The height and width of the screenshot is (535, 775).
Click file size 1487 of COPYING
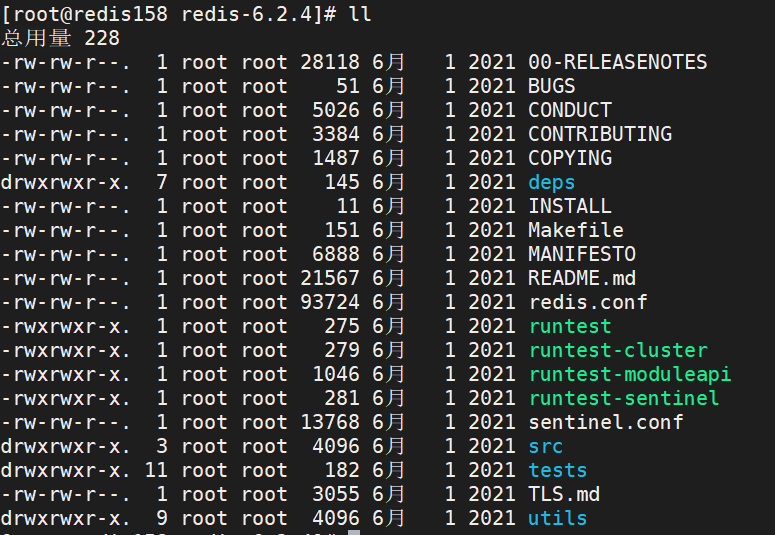coord(336,158)
